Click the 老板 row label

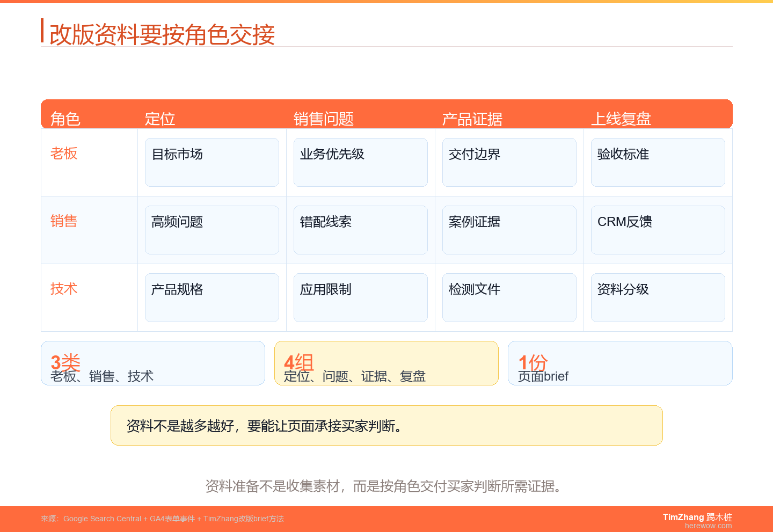(x=64, y=154)
